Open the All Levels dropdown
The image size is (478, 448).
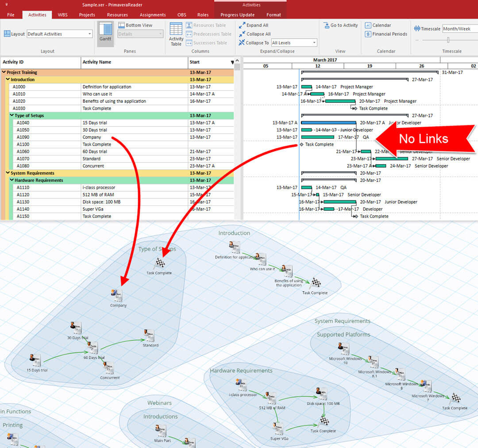[x=294, y=43]
